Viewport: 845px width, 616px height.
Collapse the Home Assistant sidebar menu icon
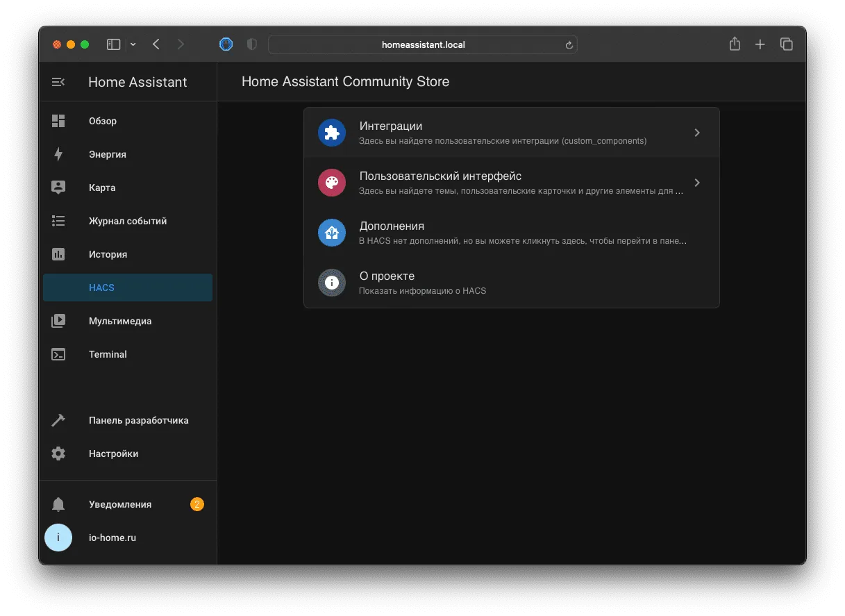point(58,82)
